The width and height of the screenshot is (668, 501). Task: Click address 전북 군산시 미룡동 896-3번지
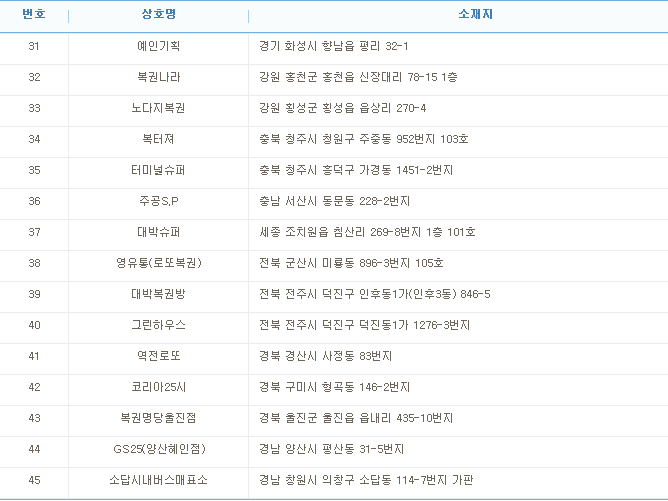(351, 263)
